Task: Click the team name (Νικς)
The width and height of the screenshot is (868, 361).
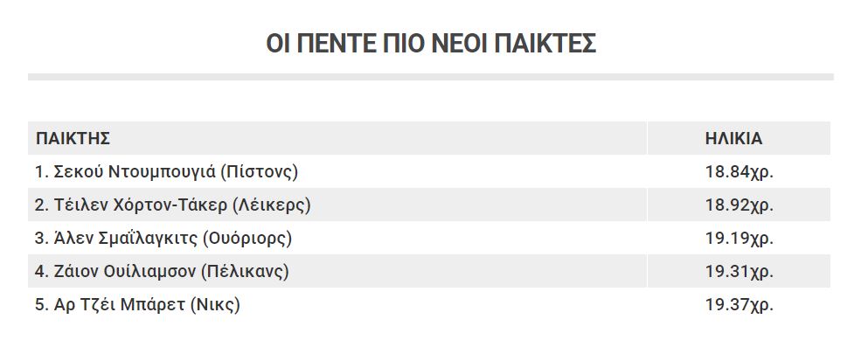Action: (215, 305)
